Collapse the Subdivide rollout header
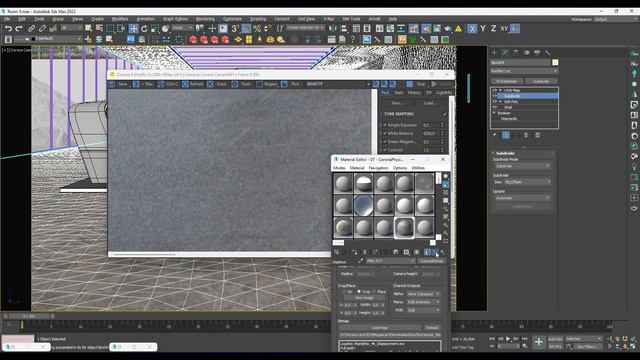640x360 pixels. (x=524, y=153)
